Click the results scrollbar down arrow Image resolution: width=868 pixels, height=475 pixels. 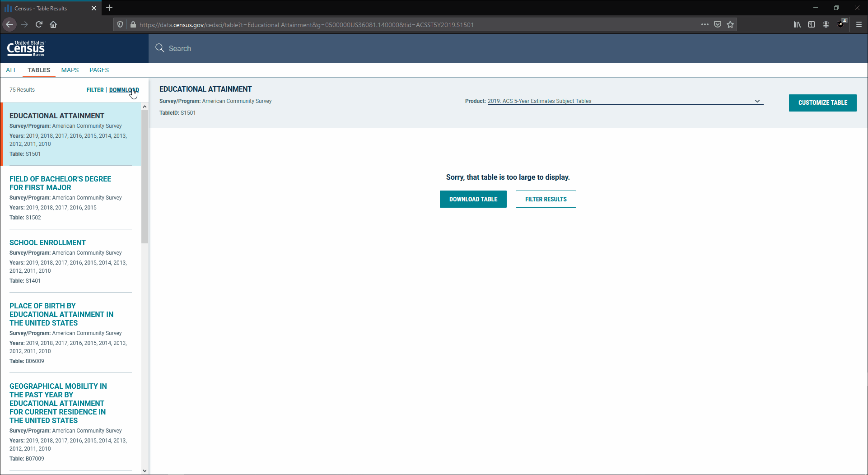click(145, 470)
